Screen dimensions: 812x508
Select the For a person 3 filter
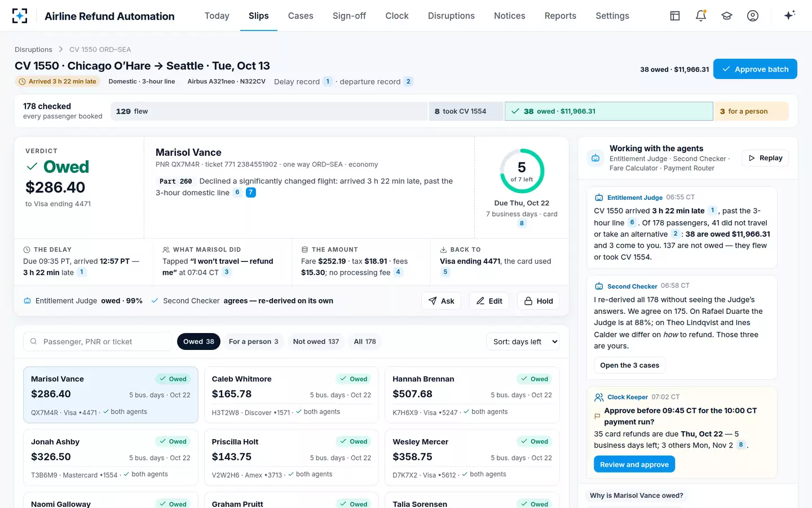tap(254, 341)
